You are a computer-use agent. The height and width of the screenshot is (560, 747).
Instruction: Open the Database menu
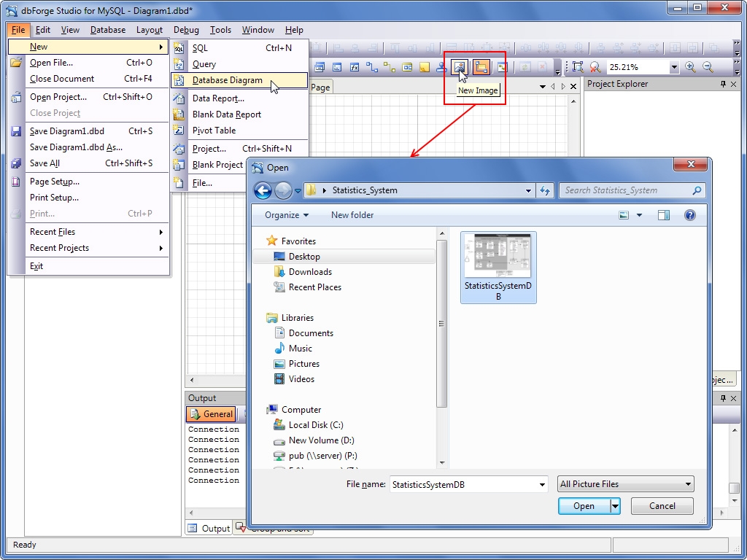pyautogui.click(x=108, y=30)
